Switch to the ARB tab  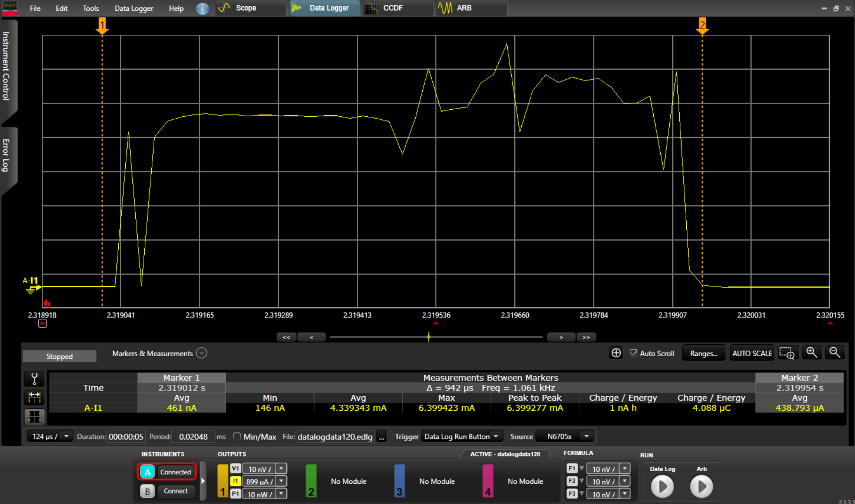471,8
